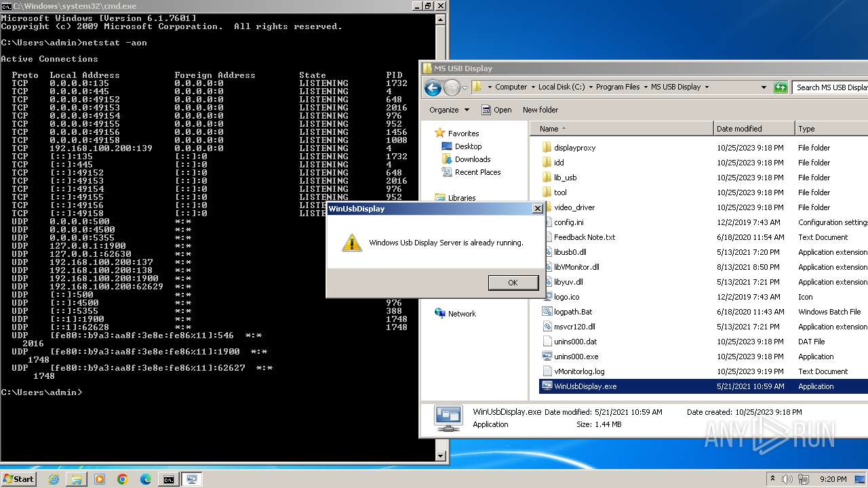Open the lib_usb folder
This screenshot has height=488, width=868.
point(565,178)
